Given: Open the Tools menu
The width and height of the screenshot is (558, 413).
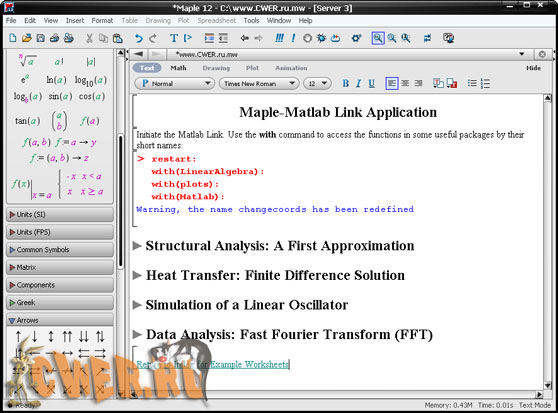Looking at the screenshot, I should (251, 21).
